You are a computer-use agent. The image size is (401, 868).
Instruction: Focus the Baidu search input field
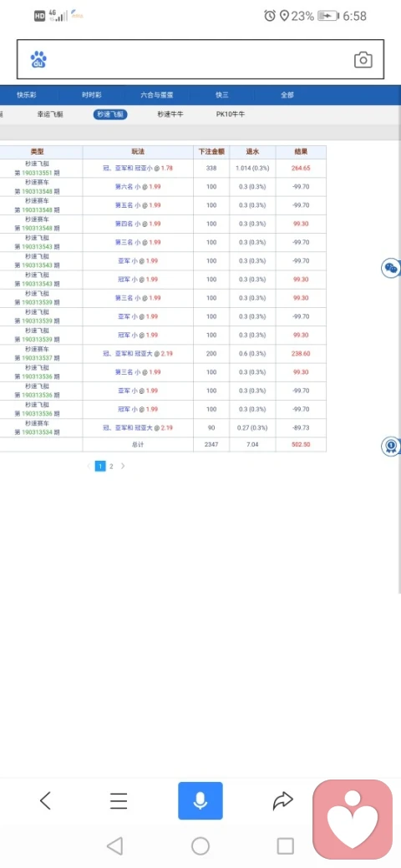pyautogui.click(x=200, y=60)
